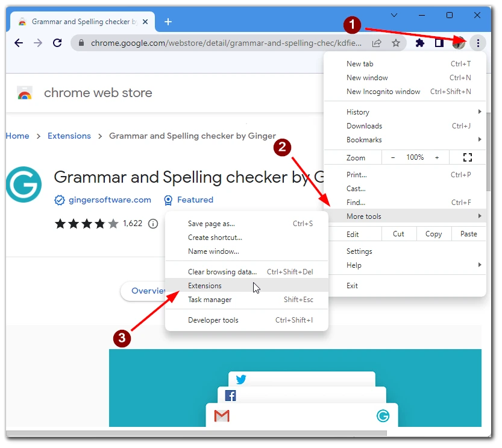Click the Chrome menu vertical scrollbar
502x448 pixels.
(x=488, y=152)
